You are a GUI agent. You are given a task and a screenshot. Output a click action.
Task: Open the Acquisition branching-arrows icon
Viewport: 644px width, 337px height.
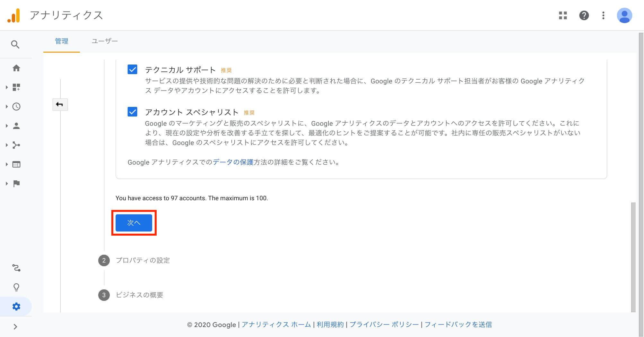(x=16, y=145)
